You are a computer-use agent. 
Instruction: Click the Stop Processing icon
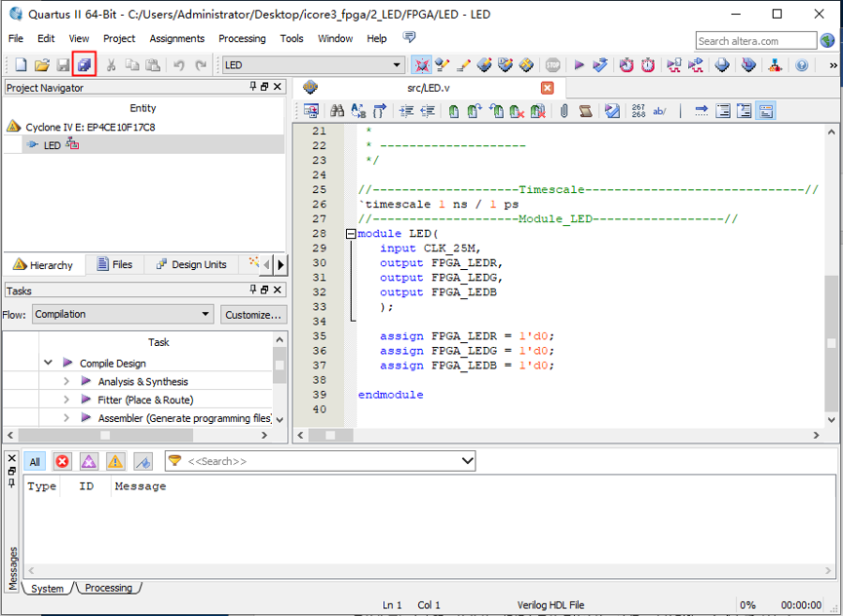[553, 65]
